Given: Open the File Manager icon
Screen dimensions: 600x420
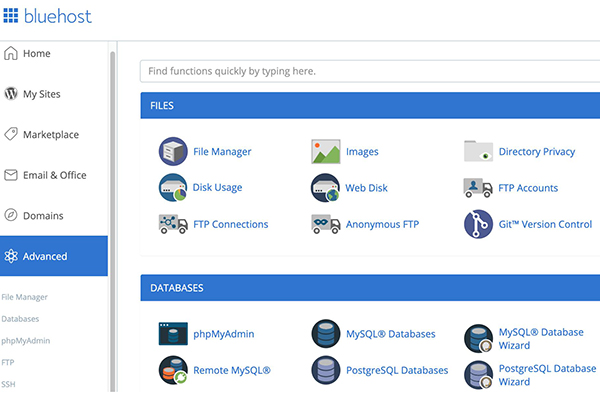Looking at the screenshot, I should pos(173,152).
